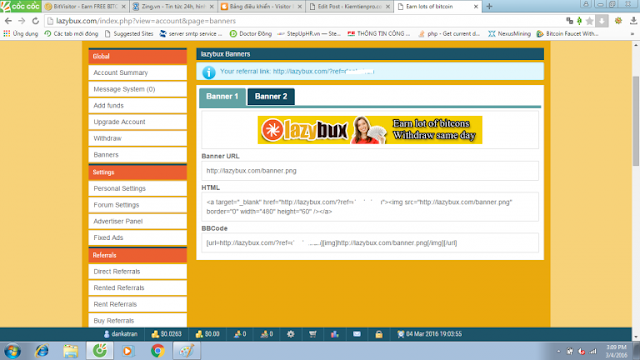This screenshot has width=640, height=360.
Task: Click the referral link URL in the info box
Action: [x=323, y=71]
